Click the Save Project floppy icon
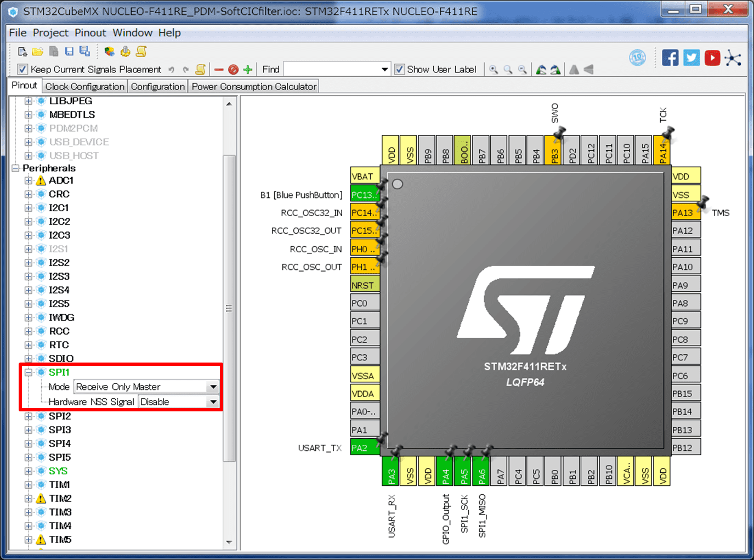The image size is (754, 560). point(69,52)
